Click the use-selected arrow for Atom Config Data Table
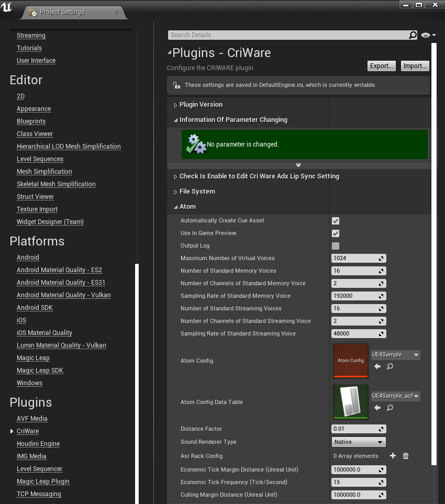Image resolution: width=445 pixels, height=504 pixels. (x=377, y=408)
